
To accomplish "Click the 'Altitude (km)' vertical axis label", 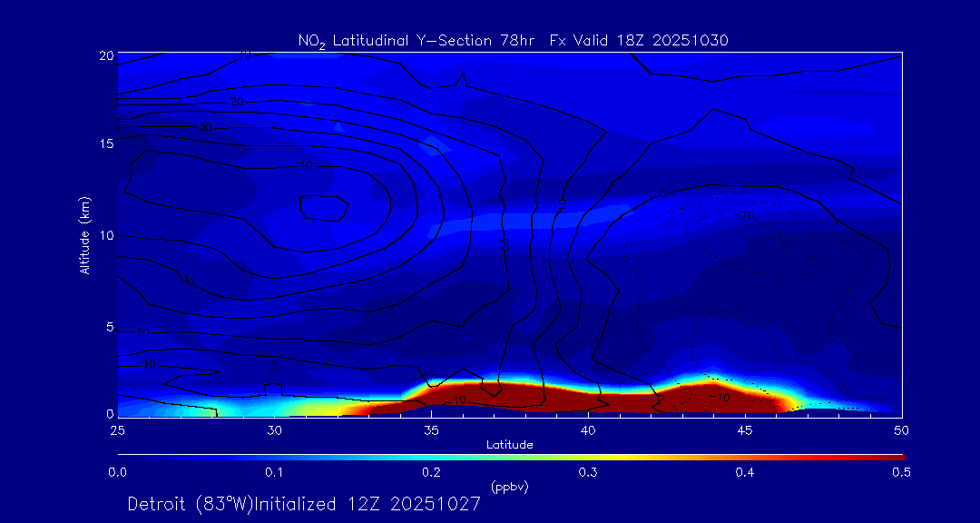I will pos(83,234).
